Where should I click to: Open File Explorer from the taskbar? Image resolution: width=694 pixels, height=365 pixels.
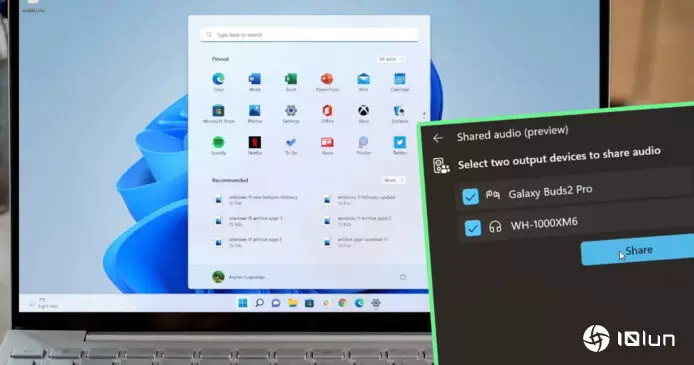[x=293, y=303]
